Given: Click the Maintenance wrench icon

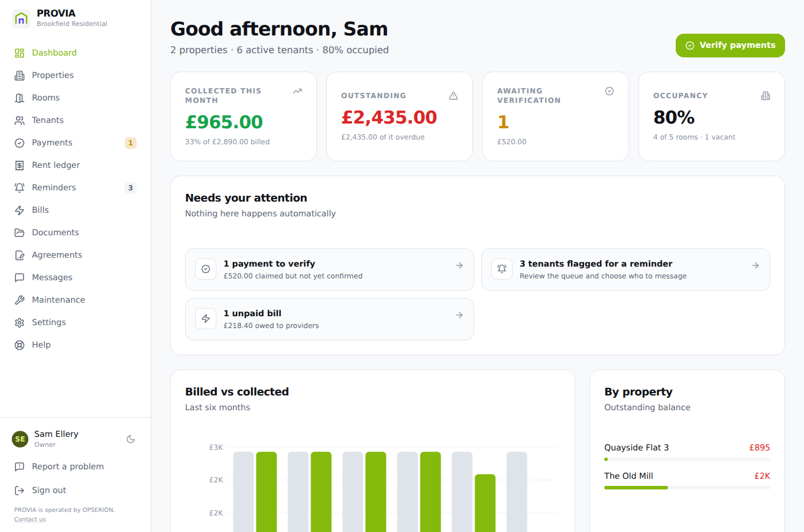Looking at the screenshot, I should coord(20,300).
